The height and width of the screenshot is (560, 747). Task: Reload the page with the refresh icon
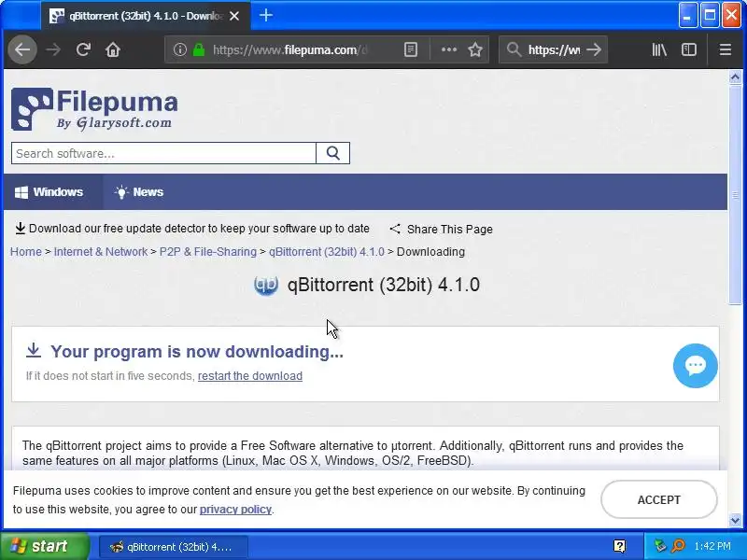pos(83,49)
